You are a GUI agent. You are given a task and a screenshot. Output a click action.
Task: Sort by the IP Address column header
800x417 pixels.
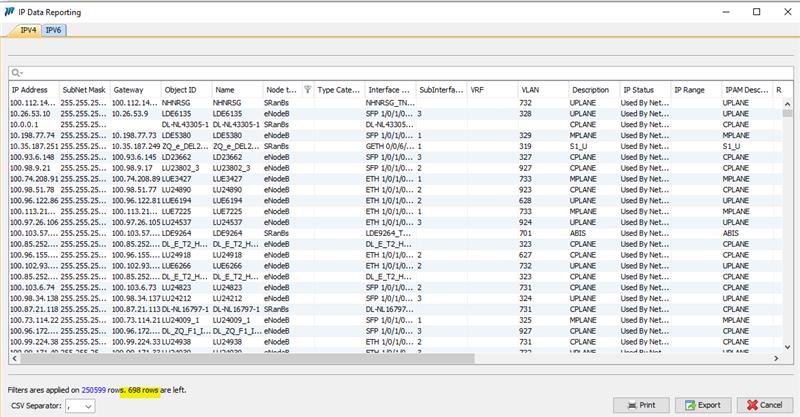point(30,90)
